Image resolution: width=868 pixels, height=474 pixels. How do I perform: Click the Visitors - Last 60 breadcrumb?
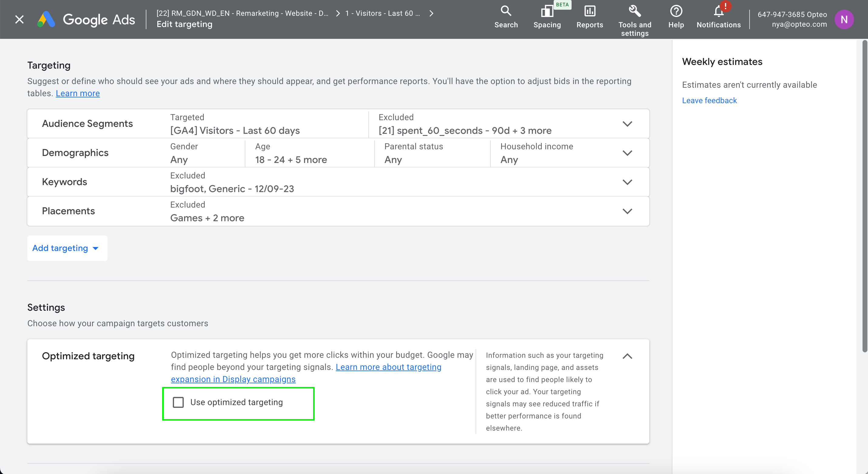pyautogui.click(x=382, y=13)
